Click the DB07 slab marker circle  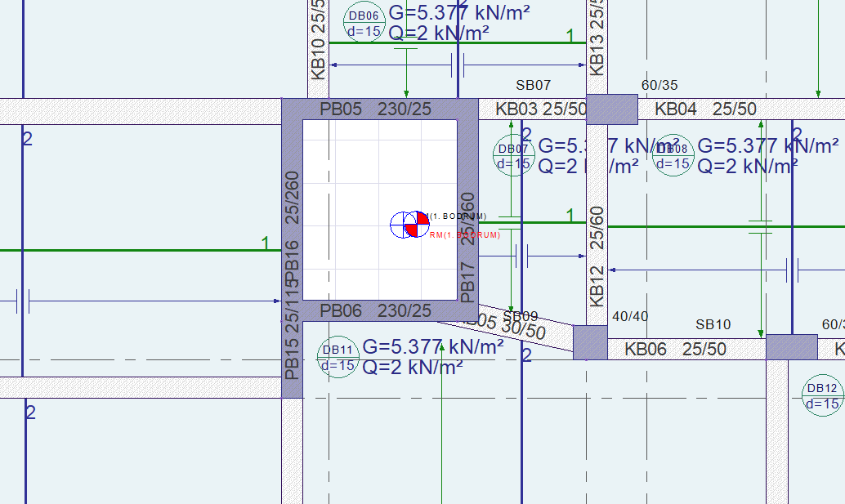click(x=513, y=155)
